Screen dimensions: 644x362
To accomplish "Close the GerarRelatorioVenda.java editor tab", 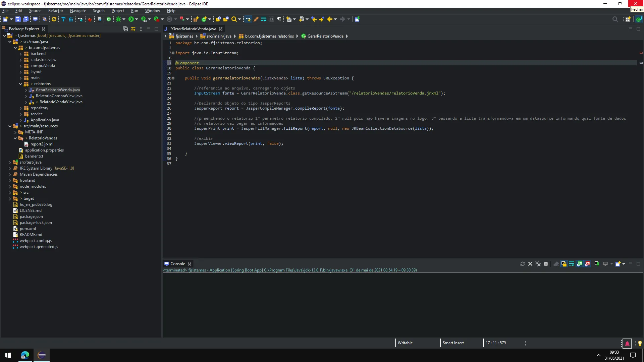I will (x=221, y=29).
